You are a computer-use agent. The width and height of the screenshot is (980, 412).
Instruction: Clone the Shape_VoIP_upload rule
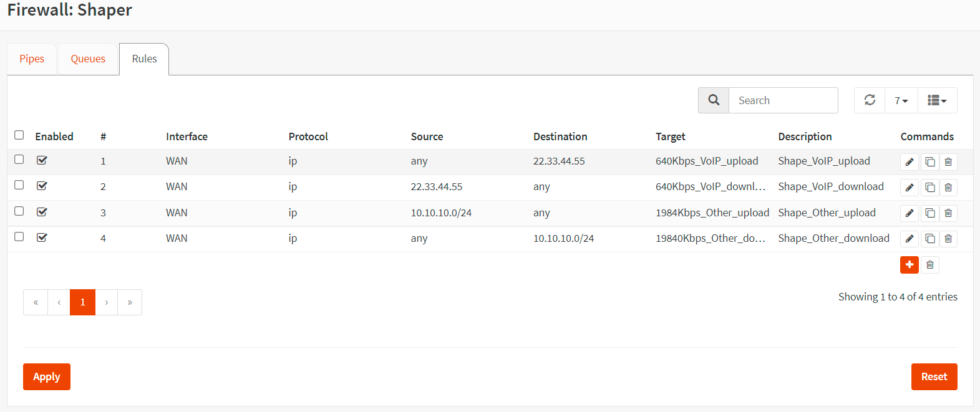tap(929, 162)
